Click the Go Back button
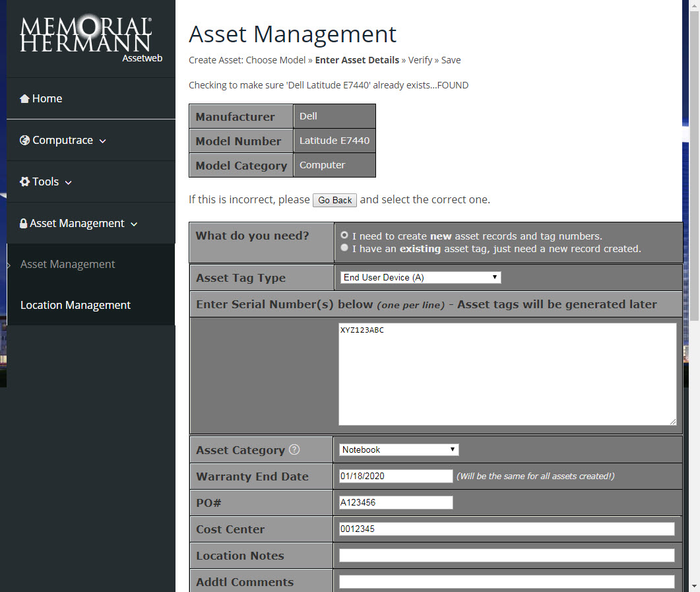The width and height of the screenshot is (700, 592). (x=334, y=200)
